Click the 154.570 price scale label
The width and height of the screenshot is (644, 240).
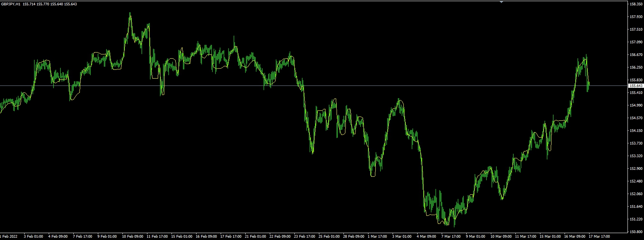pyautogui.click(x=636, y=118)
